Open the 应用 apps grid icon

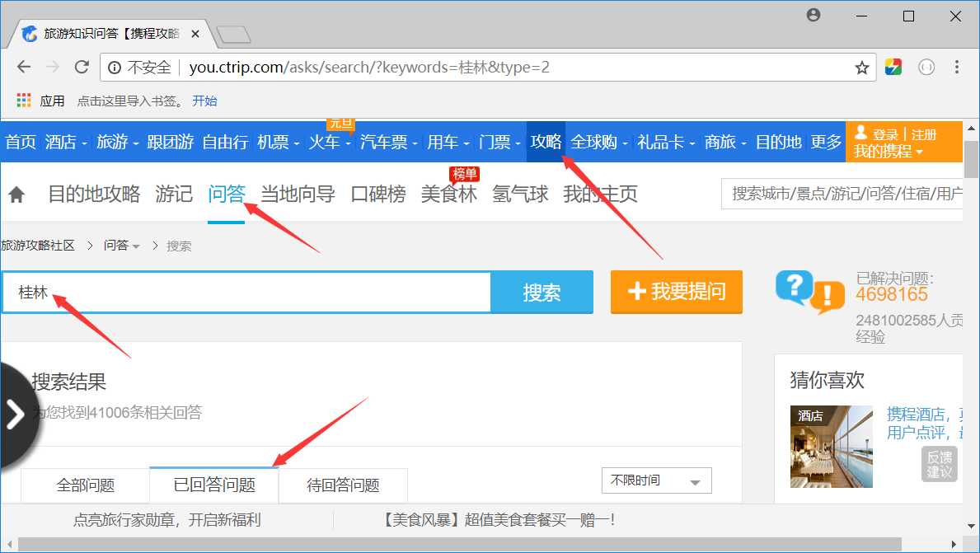[24, 101]
